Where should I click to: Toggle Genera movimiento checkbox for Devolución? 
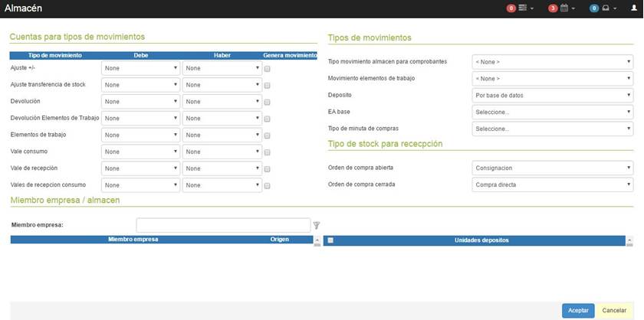pos(267,103)
